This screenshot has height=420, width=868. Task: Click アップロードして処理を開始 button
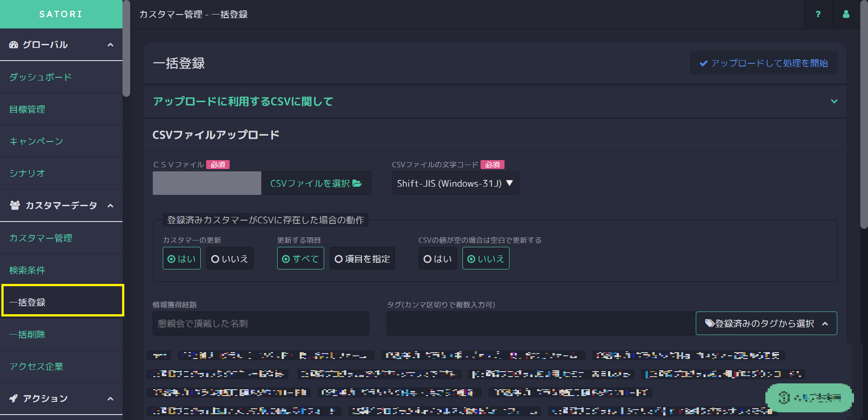pyautogui.click(x=763, y=63)
